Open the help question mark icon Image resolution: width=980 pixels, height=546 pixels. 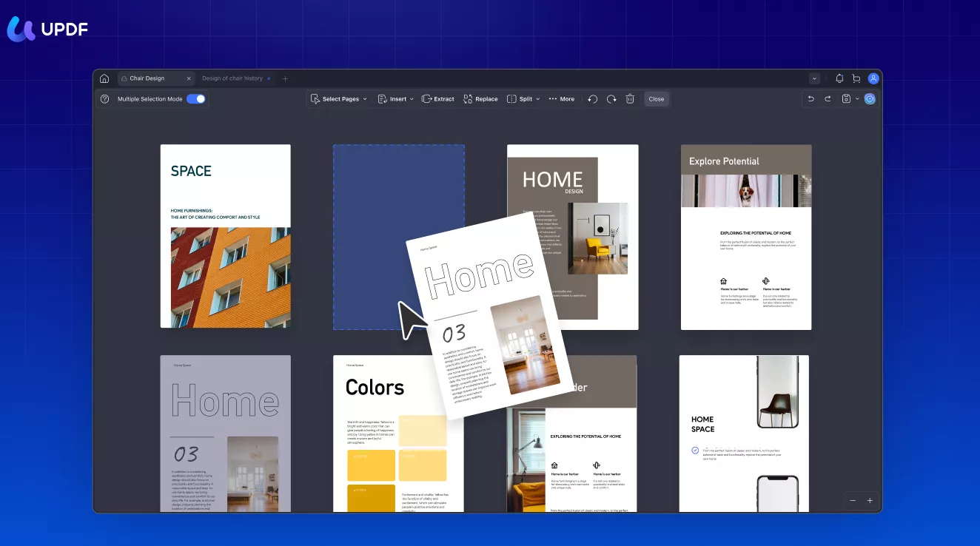click(x=104, y=99)
